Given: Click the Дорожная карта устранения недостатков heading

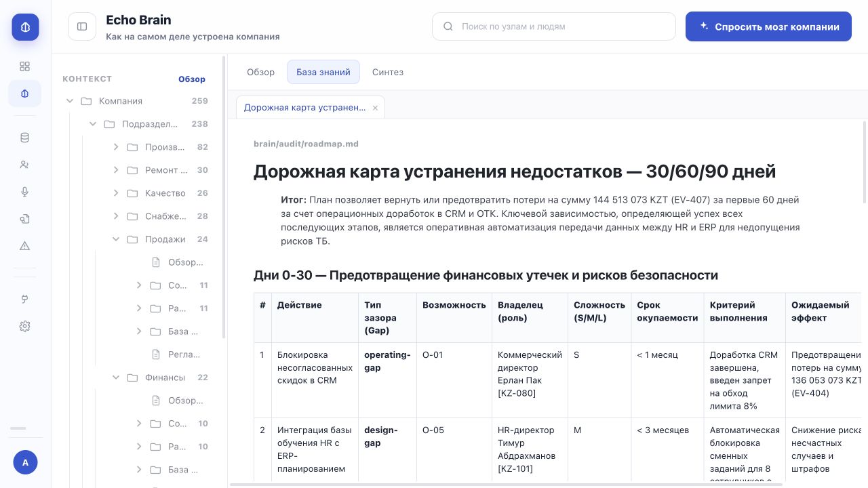Looking at the screenshot, I should (x=515, y=171).
